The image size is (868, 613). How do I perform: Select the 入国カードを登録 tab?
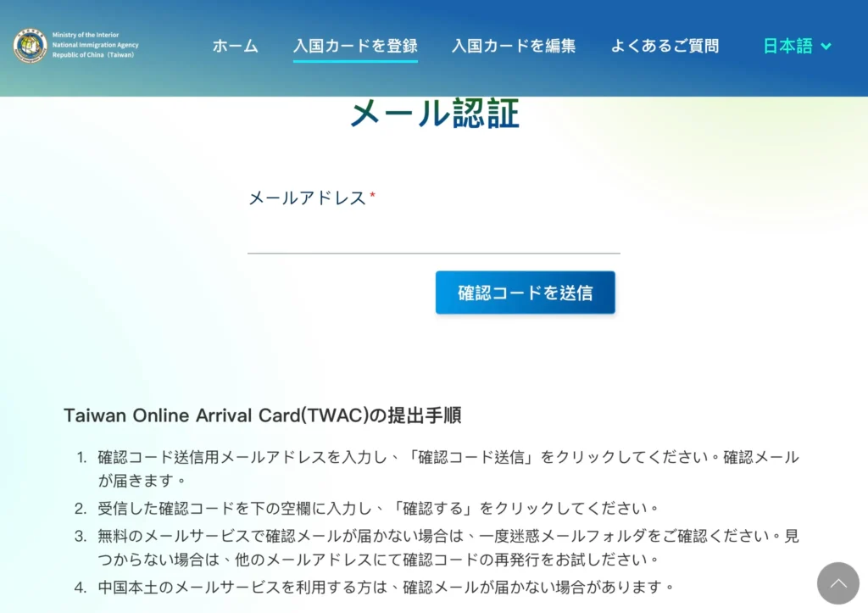click(355, 46)
